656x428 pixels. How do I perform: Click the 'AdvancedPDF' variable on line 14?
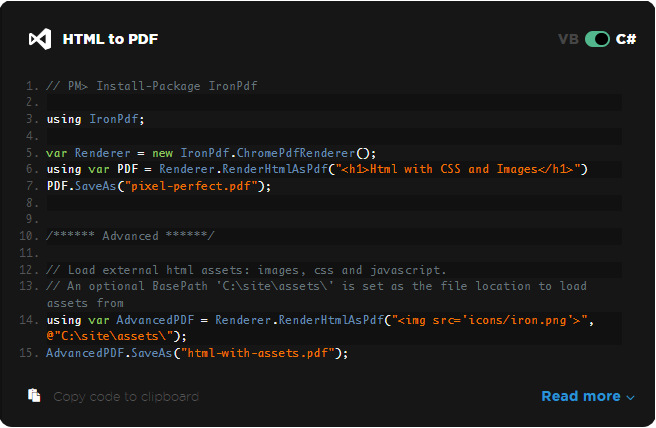tap(155, 320)
